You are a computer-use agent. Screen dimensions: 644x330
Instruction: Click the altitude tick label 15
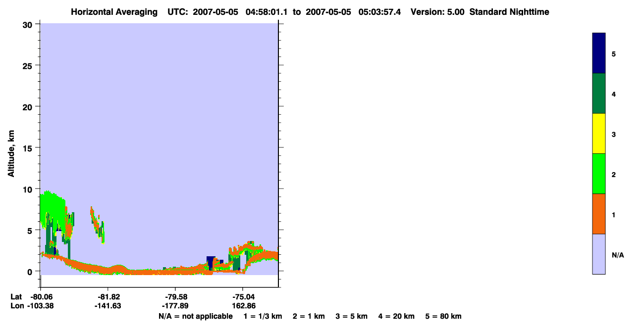coord(29,147)
